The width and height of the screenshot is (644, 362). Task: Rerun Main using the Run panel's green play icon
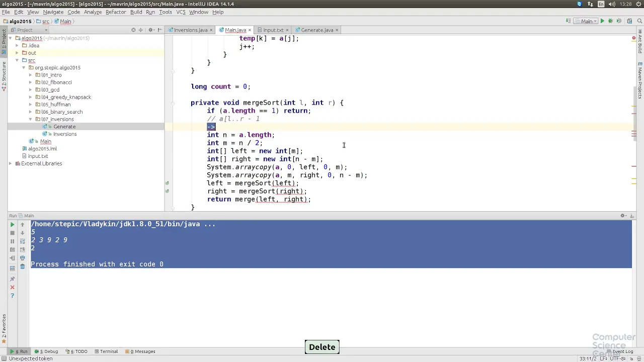13,225
